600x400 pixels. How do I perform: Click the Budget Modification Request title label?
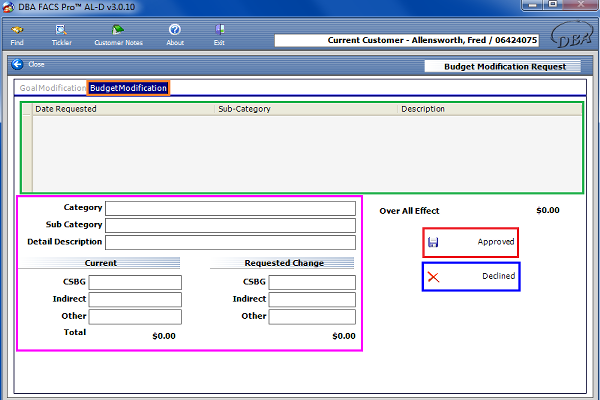(502, 67)
